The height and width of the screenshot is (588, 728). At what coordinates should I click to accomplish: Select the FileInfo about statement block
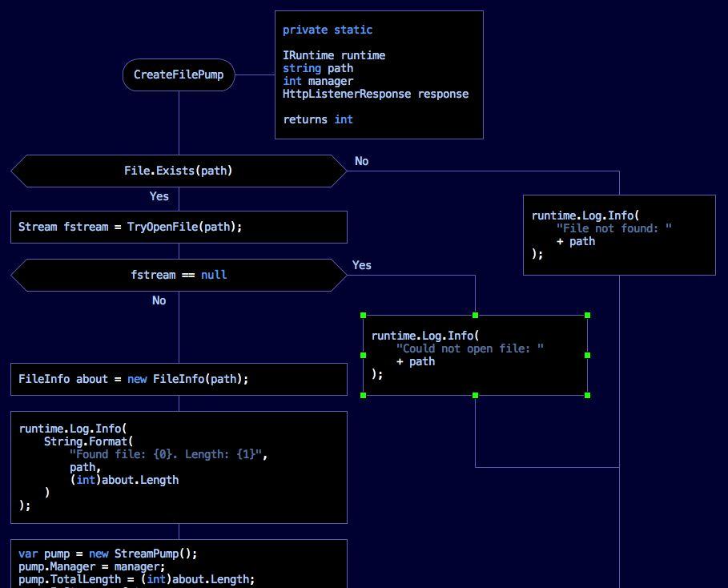click(x=179, y=379)
